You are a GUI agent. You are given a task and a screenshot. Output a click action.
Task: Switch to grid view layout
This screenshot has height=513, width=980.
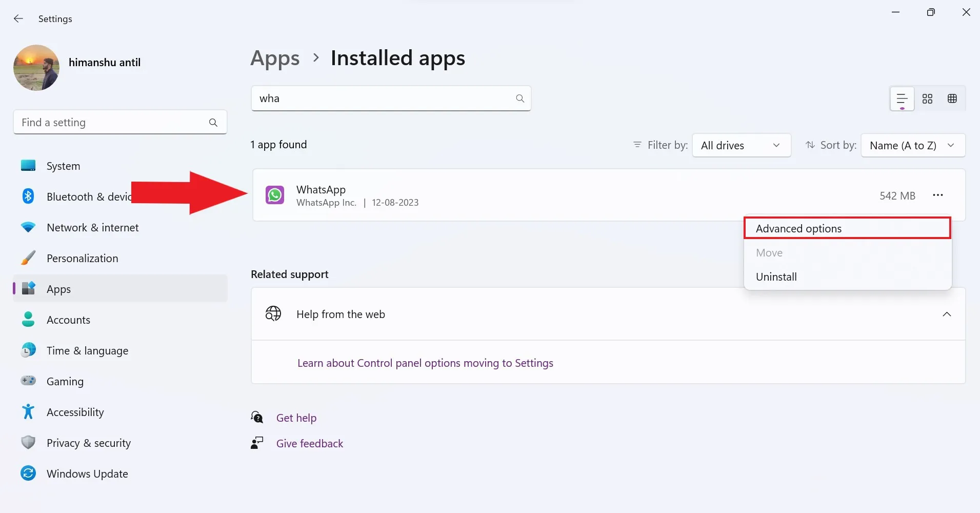tap(953, 98)
